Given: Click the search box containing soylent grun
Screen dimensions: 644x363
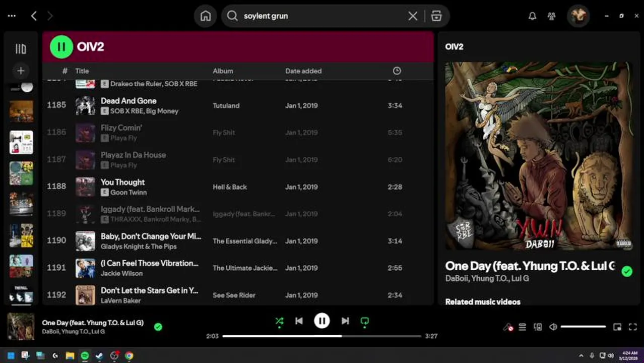Looking at the screenshot, I should point(323,16).
